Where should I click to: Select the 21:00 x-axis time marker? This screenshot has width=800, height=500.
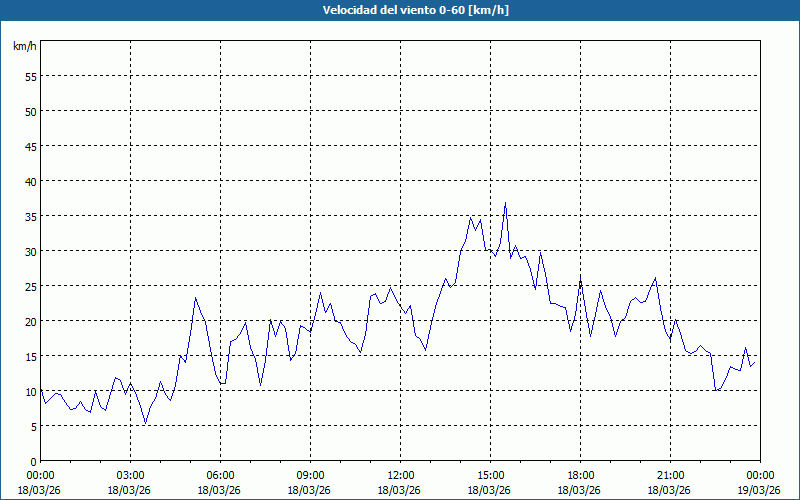point(670,475)
